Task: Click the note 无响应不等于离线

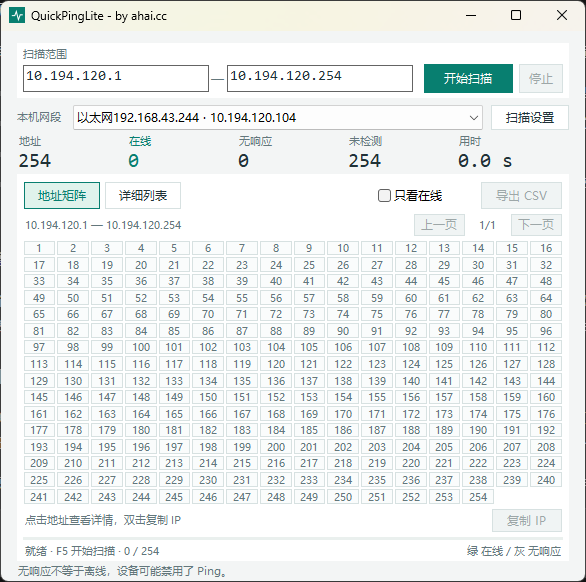Action: click(x=64, y=571)
